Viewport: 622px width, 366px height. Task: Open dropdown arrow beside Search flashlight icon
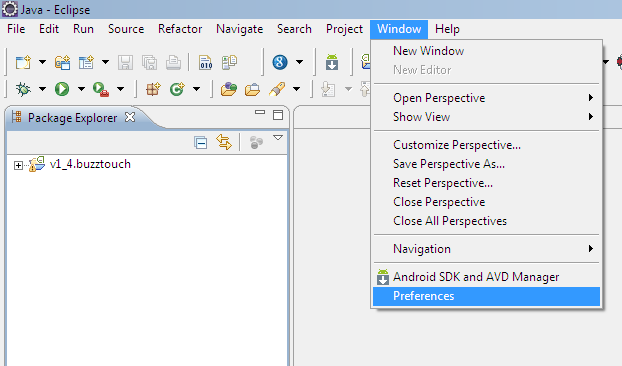pos(296,89)
